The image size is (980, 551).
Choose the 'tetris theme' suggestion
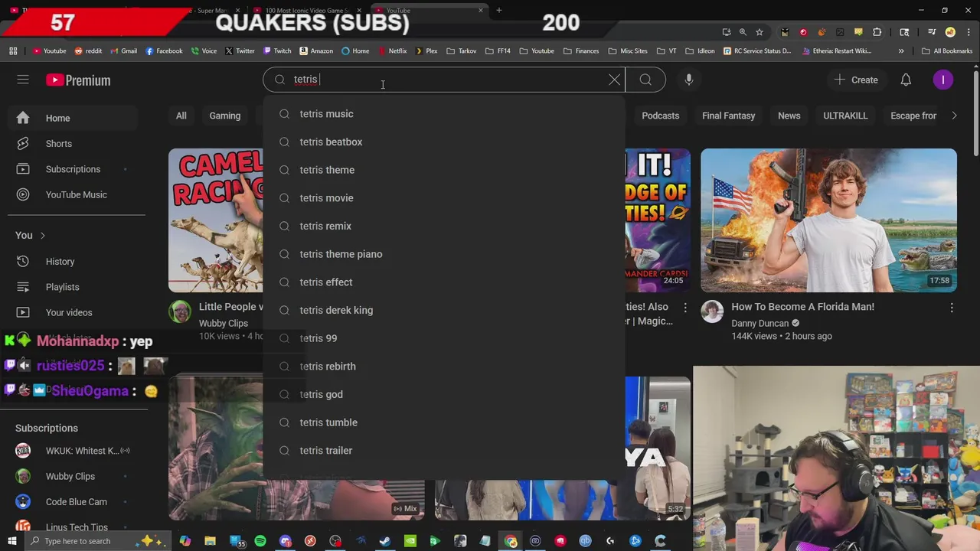click(444, 170)
